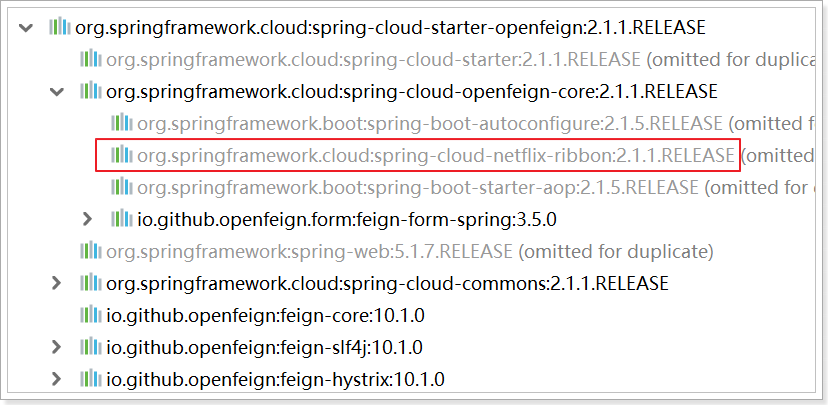Select spring-cloud-openfeign-core:2.1.1.RELEASE dependency

pos(412,92)
